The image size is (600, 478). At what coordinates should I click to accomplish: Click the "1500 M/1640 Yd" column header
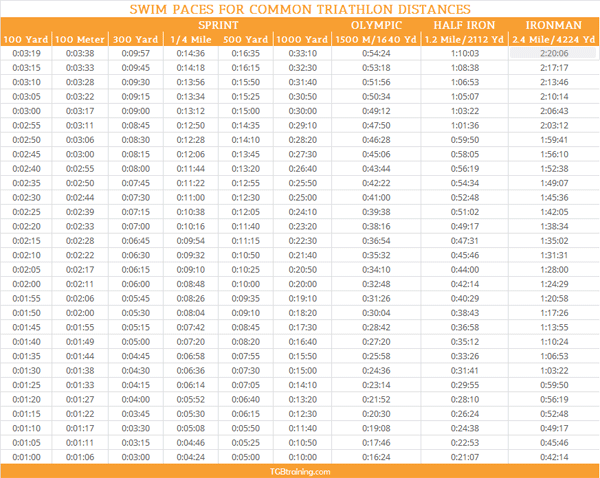click(376, 39)
